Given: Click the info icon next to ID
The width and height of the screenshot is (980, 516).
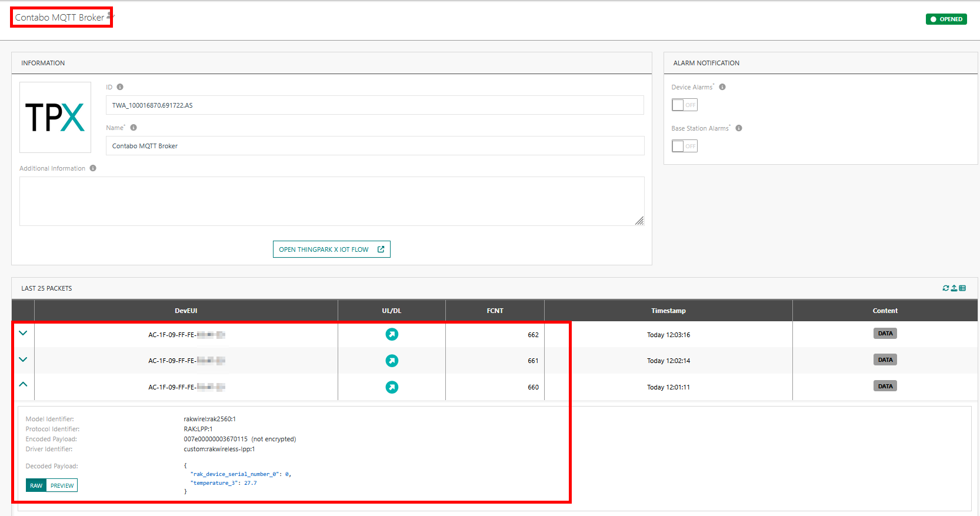Looking at the screenshot, I should [120, 87].
